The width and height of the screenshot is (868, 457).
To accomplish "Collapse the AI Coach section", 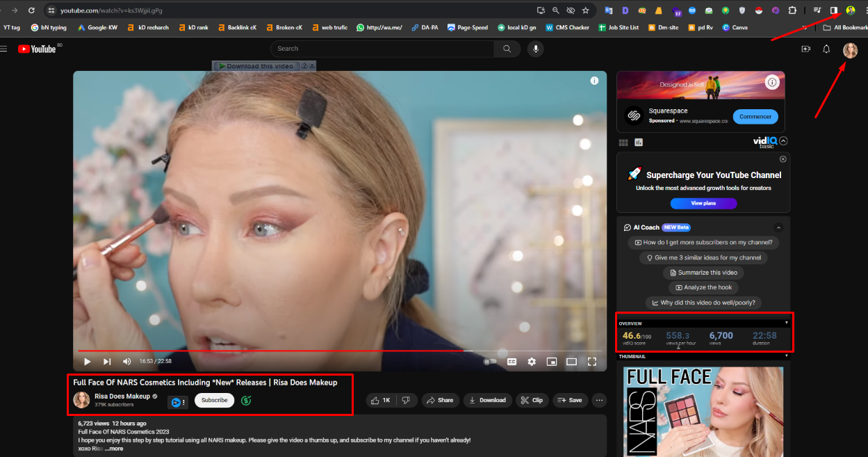I will pos(778,227).
